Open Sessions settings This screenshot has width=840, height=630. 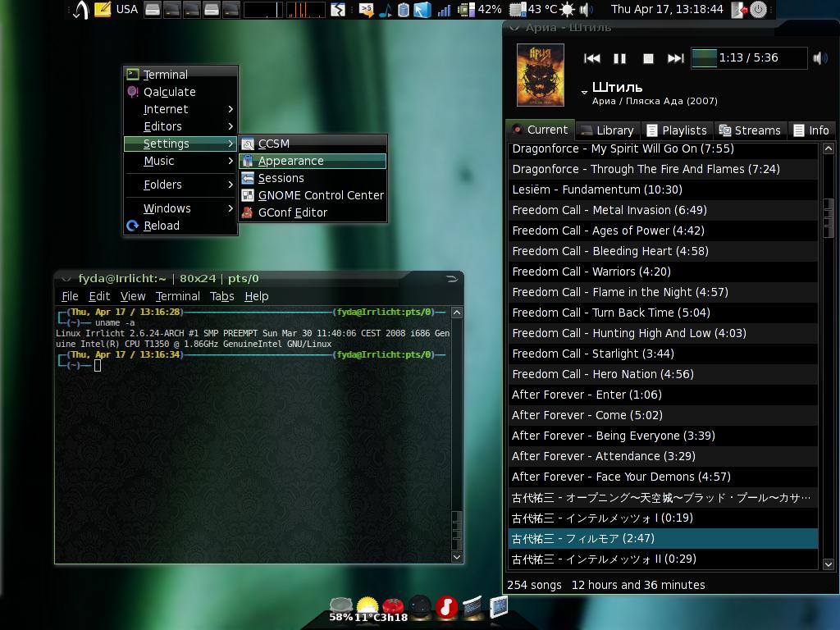click(x=313, y=178)
